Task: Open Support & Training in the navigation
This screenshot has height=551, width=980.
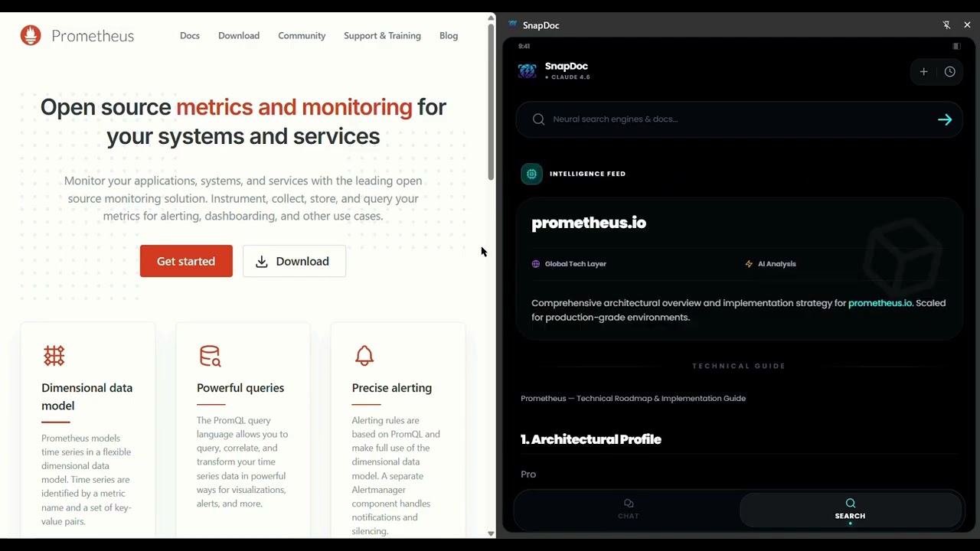Action: (x=382, y=36)
